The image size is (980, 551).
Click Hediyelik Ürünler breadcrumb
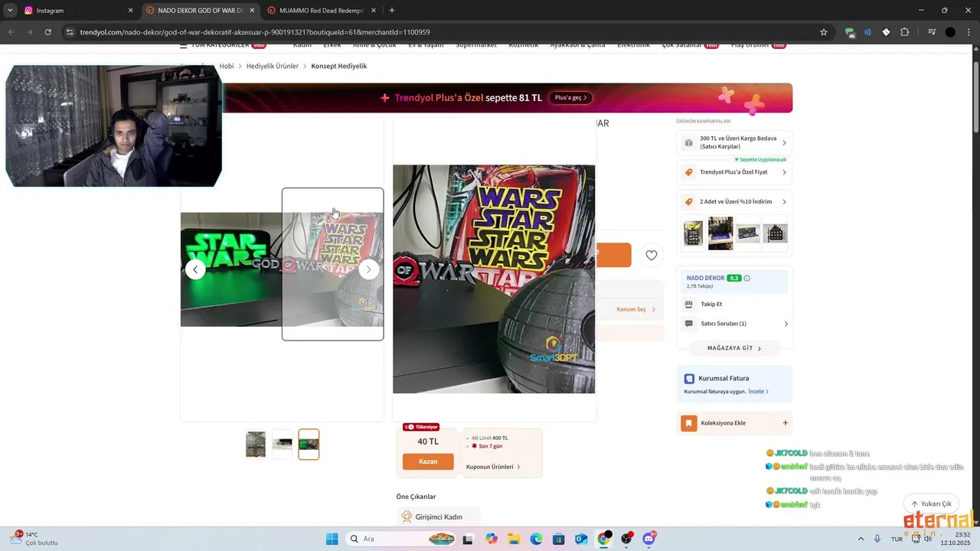click(273, 66)
